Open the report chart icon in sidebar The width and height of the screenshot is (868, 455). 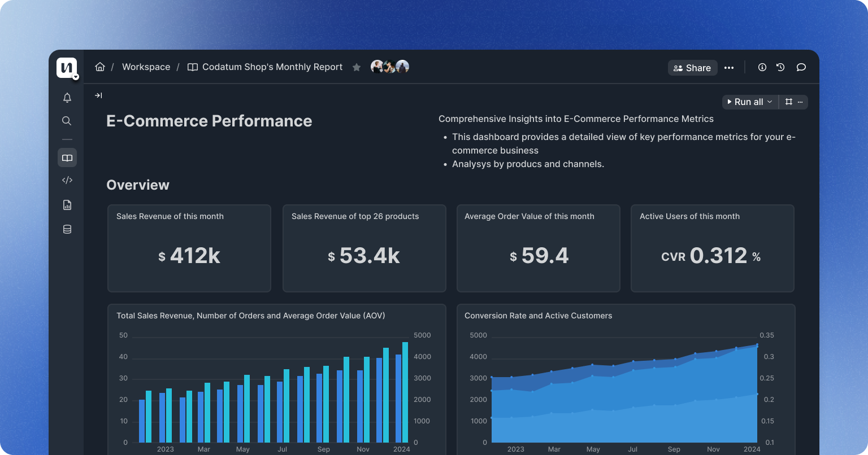(x=67, y=205)
